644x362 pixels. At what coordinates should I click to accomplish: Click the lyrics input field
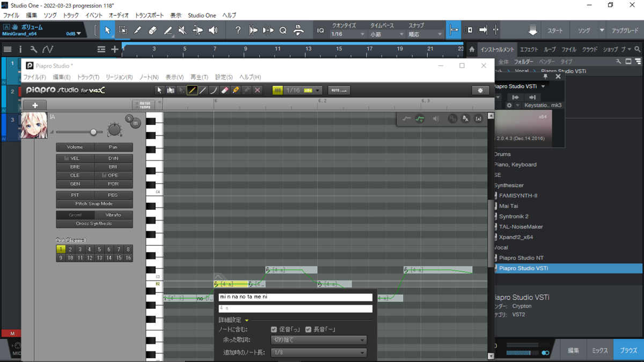295,297
